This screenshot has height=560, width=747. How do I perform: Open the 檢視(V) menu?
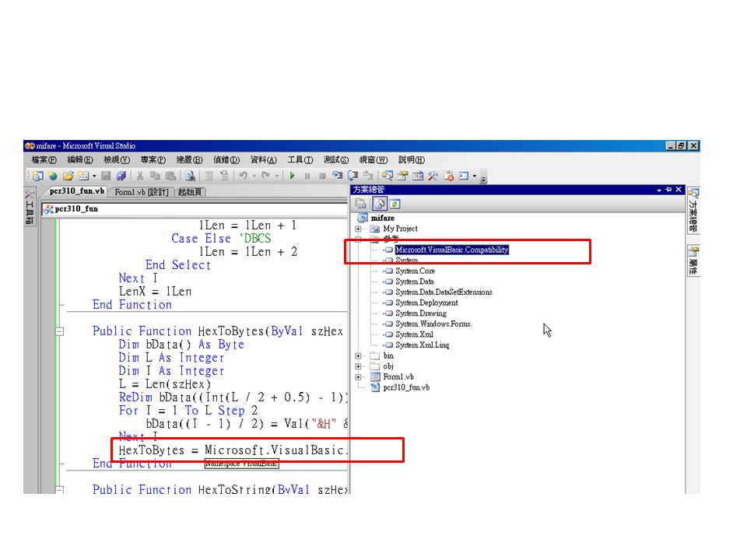[x=117, y=159]
